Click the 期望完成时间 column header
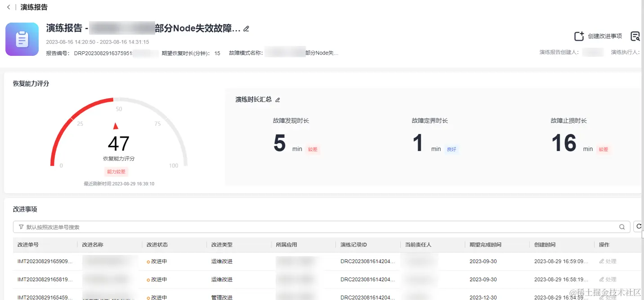The image size is (644, 300). (485, 245)
